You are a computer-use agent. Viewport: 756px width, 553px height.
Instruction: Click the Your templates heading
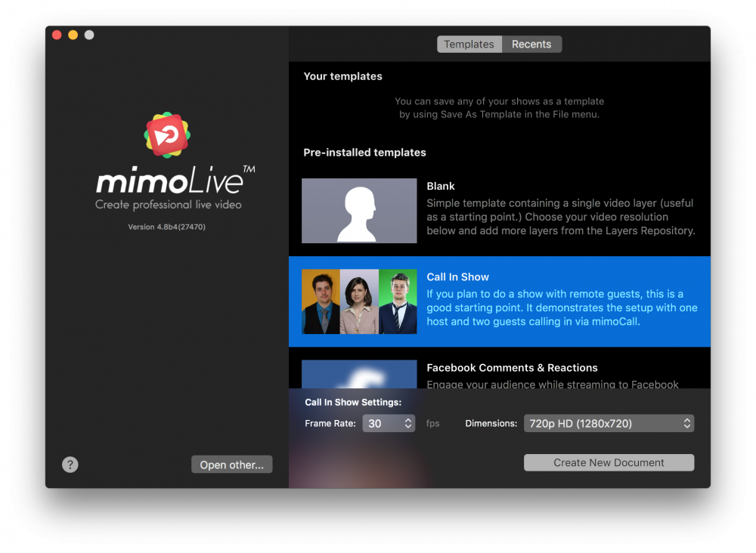tap(342, 76)
